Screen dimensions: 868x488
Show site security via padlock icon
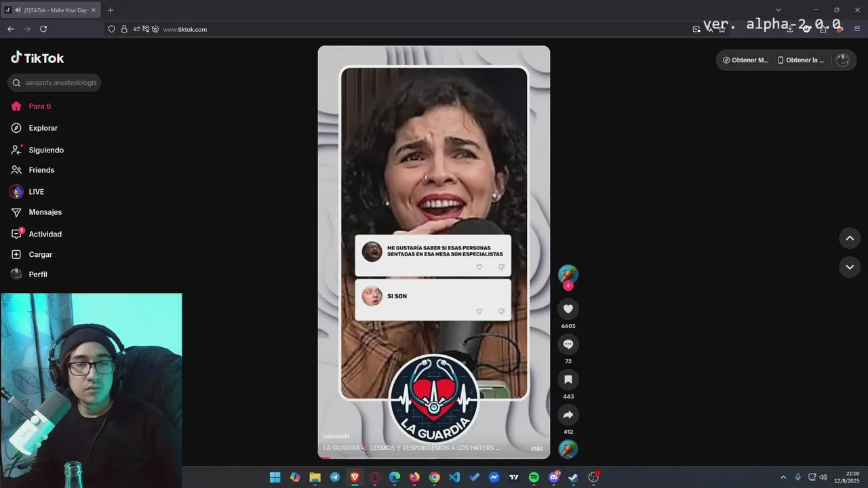[x=124, y=29]
